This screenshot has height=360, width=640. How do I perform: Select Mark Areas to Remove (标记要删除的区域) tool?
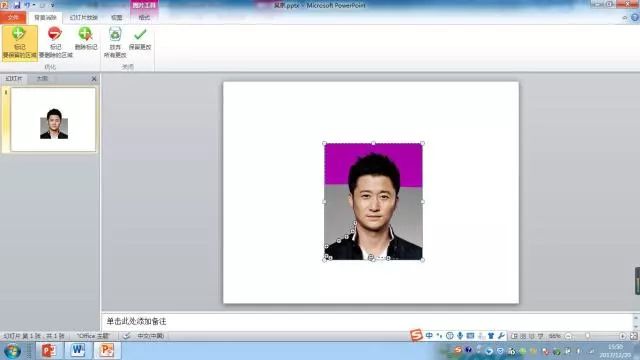pos(56,43)
